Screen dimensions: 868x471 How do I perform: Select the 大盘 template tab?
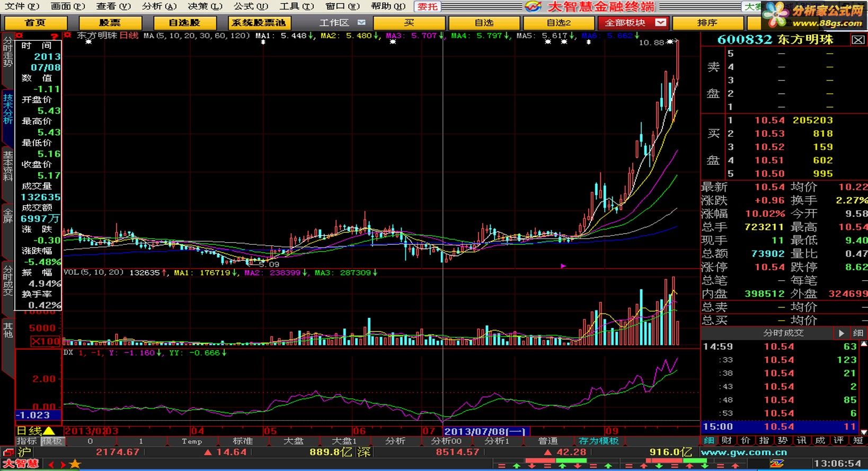[294, 441]
